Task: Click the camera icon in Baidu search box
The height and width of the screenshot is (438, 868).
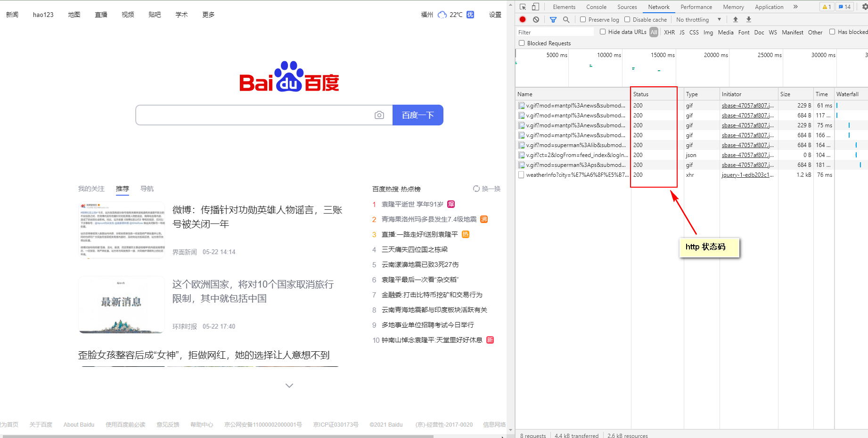Action: pos(379,115)
